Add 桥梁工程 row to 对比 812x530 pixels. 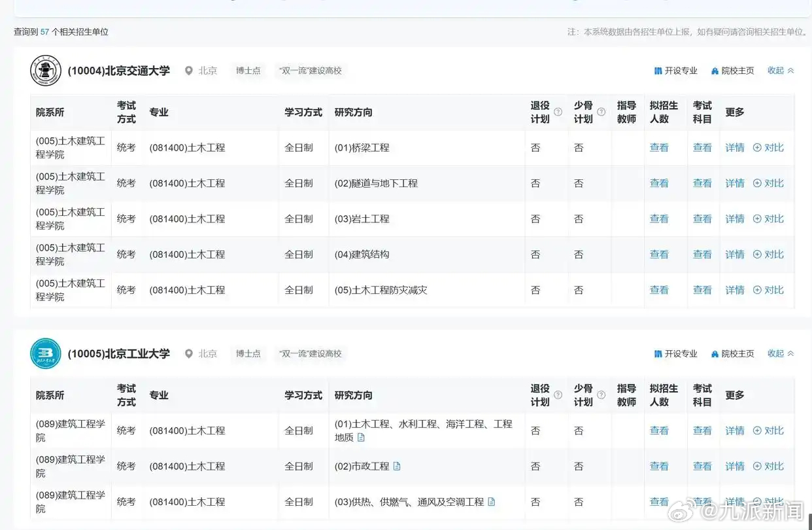(x=768, y=148)
